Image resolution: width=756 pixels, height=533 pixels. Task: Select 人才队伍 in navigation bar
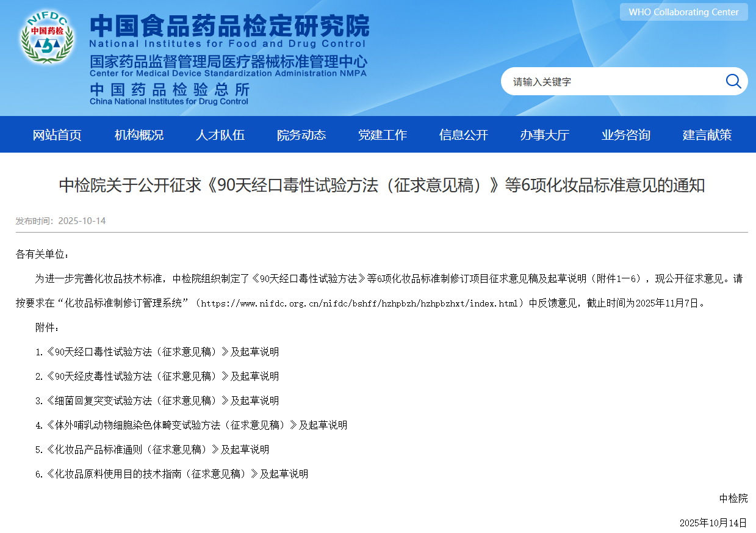pos(220,135)
